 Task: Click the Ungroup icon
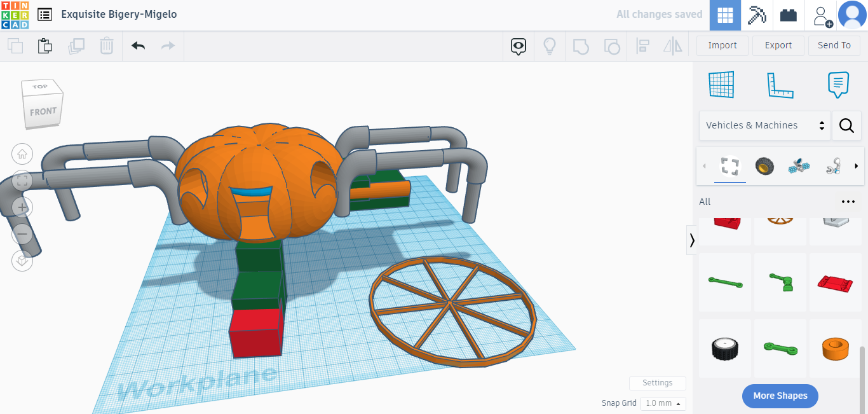(611, 45)
